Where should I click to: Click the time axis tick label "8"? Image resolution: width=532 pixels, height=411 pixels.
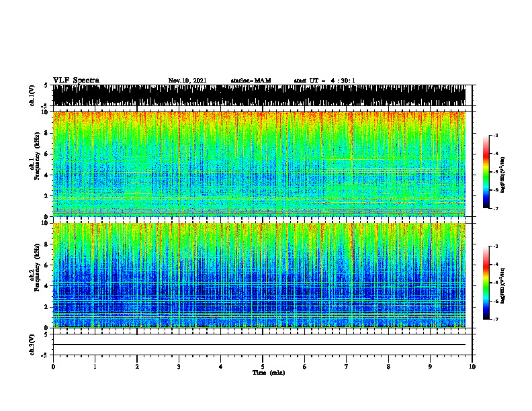[x=388, y=367]
